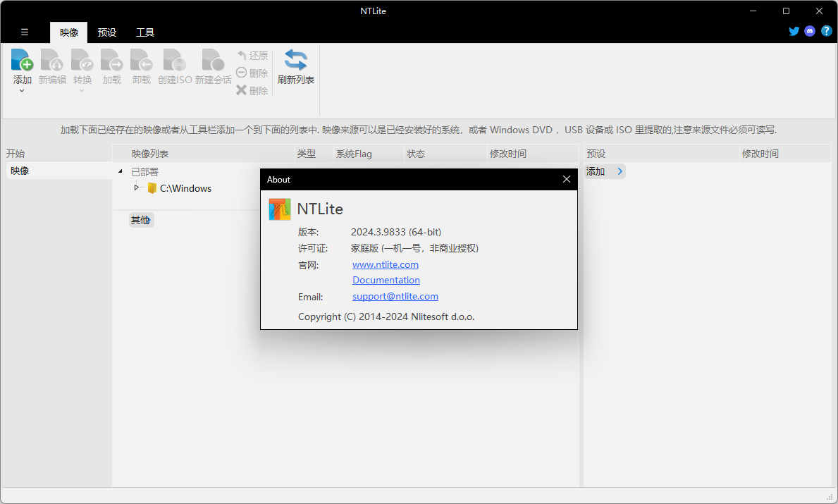This screenshot has height=504, width=838.
Task: Click the Copyright Nlitesoft text
Action: pos(386,316)
